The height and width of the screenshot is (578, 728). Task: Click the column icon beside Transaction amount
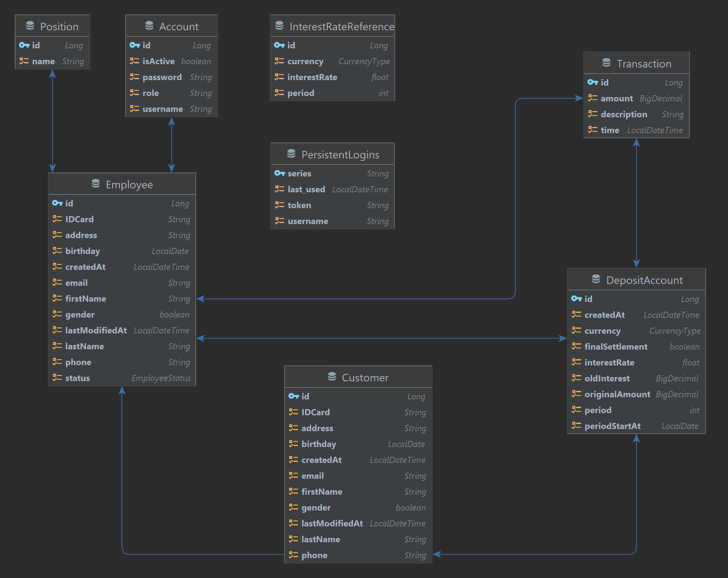pyautogui.click(x=593, y=98)
